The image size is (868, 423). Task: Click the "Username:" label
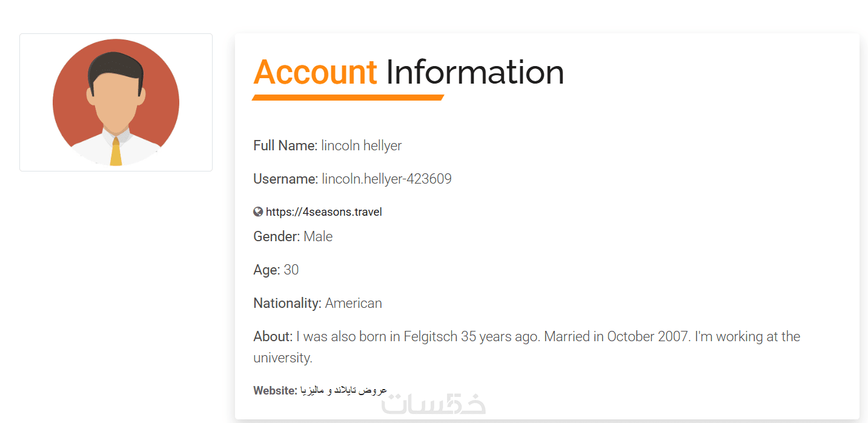tap(285, 179)
